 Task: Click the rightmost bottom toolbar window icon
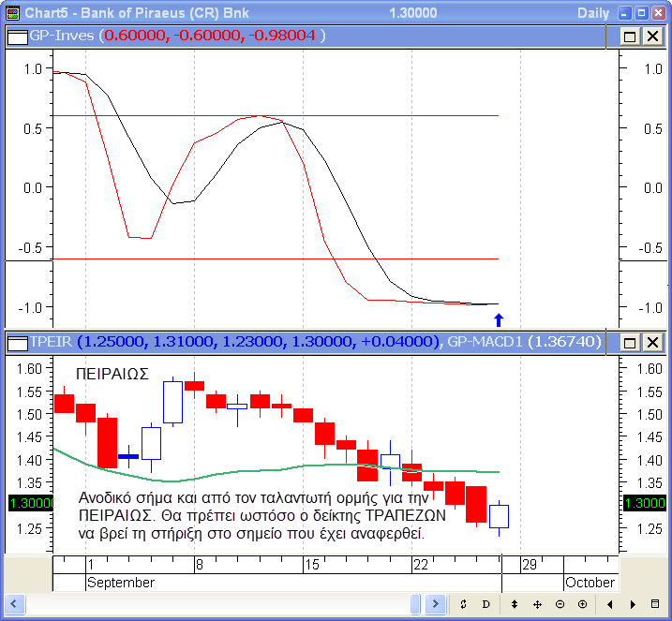[x=655, y=604]
